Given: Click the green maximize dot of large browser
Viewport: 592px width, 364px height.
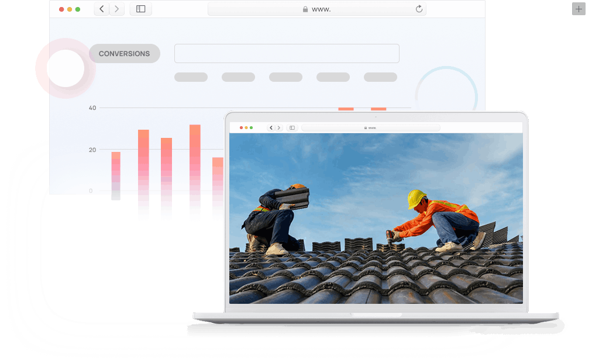Looking at the screenshot, I should (78, 9).
